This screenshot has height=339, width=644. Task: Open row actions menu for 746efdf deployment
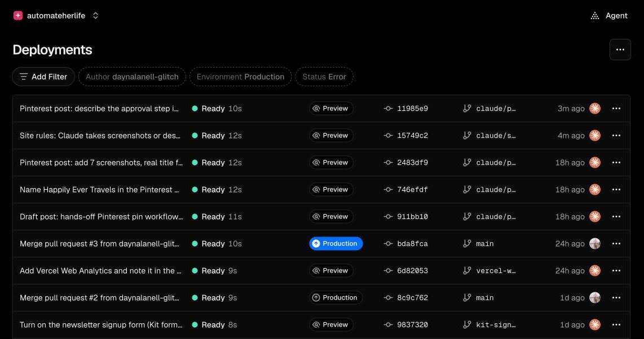[x=616, y=190]
